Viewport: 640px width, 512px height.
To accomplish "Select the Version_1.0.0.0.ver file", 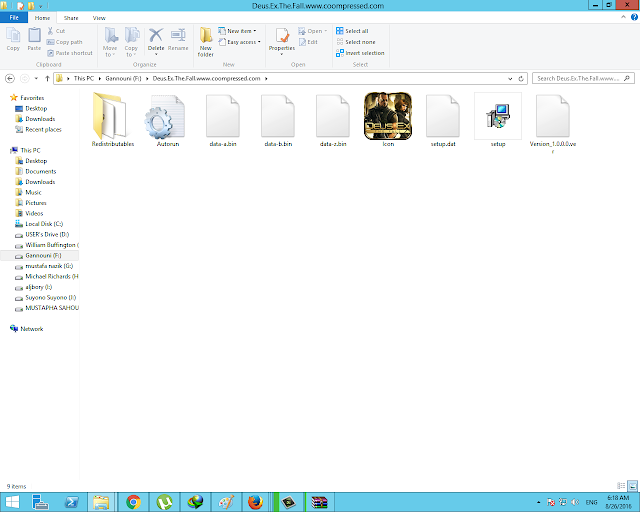I will tap(553, 122).
